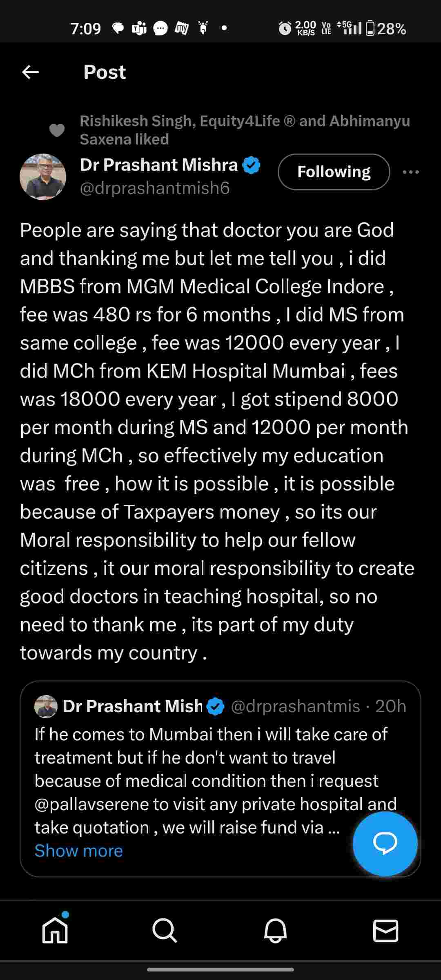Tap the battery 28% status icon

385,29
